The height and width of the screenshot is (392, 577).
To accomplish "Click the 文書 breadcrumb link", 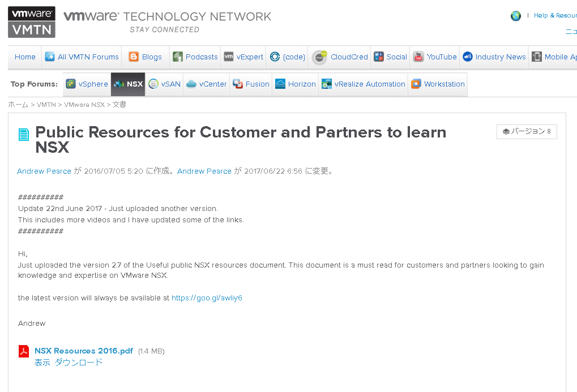I will 119,105.
